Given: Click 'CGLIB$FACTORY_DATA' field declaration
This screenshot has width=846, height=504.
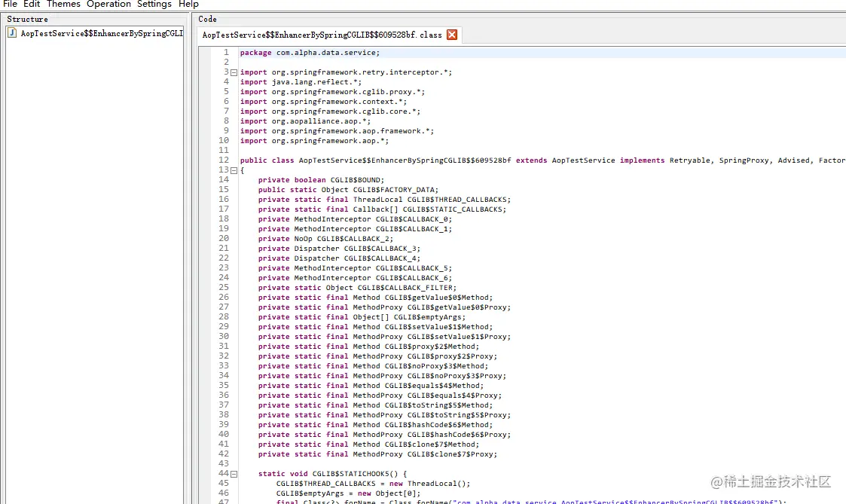Looking at the screenshot, I should (348, 189).
